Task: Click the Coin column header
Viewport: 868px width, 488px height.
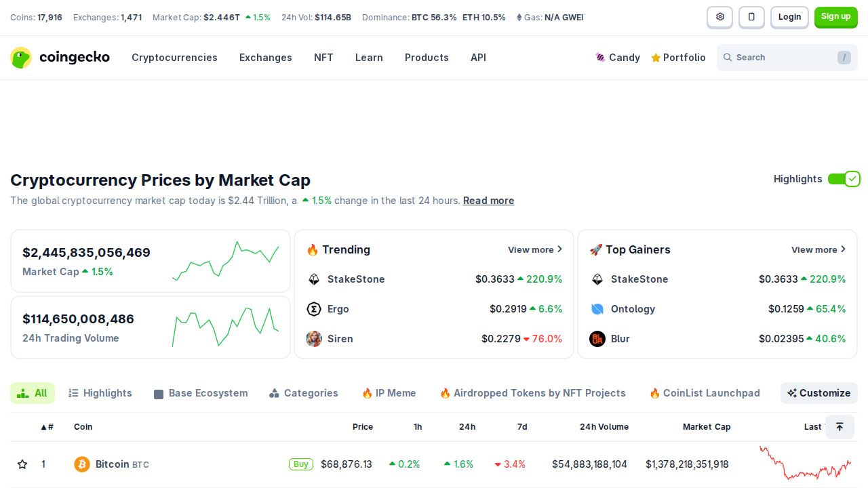Action: click(x=83, y=427)
